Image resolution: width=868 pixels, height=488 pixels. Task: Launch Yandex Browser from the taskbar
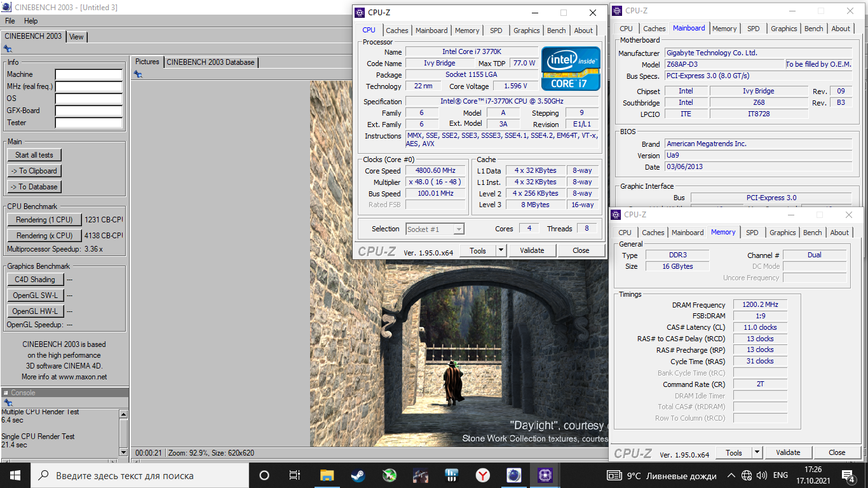tap(483, 475)
